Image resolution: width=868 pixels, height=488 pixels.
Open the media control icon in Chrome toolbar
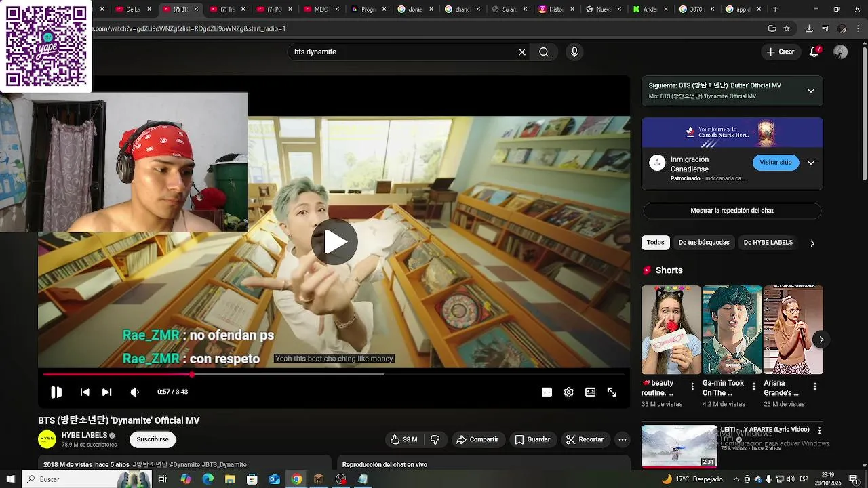[x=825, y=28]
